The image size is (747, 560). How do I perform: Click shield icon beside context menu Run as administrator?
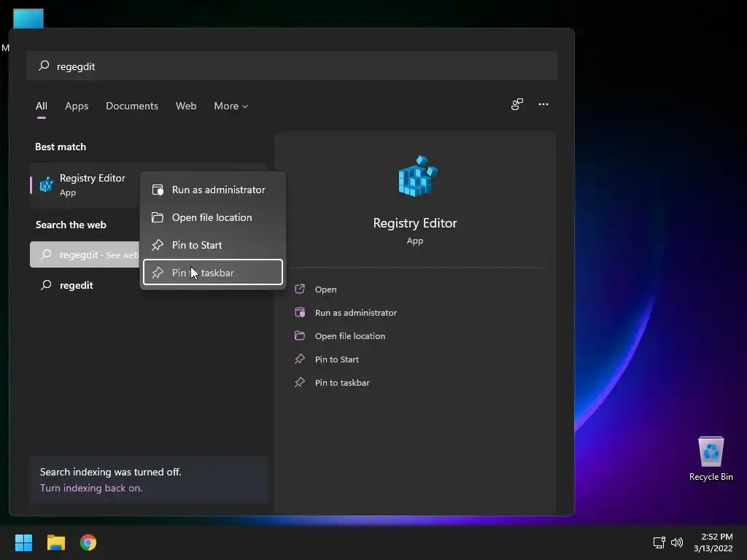tap(158, 190)
